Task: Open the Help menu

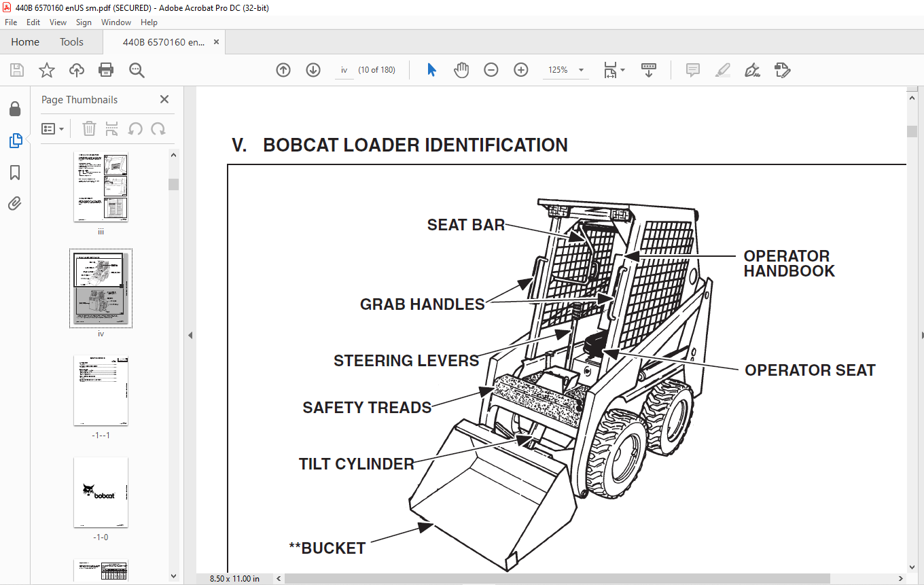Action: pyautogui.click(x=149, y=22)
